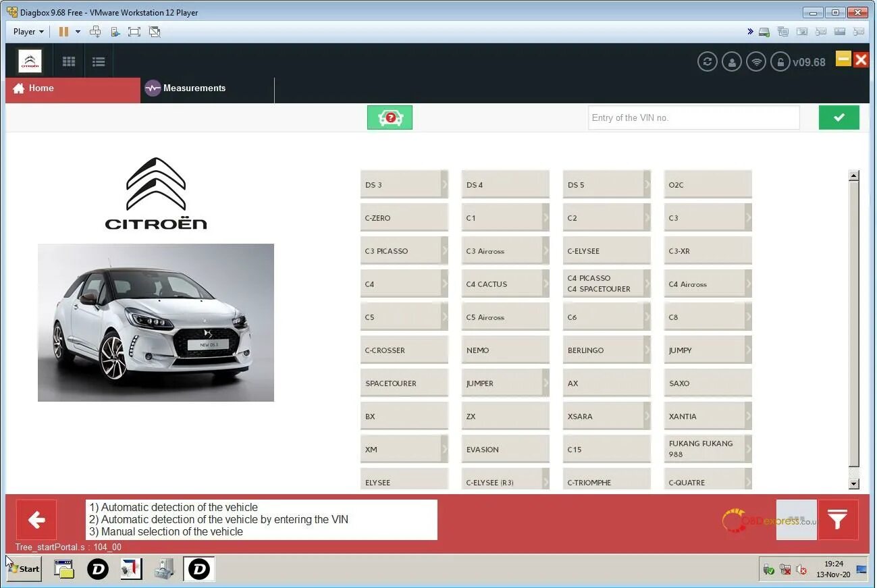Image resolution: width=877 pixels, height=588 pixels.
Task: Click the yellow minimize icon of Diagbox
Action: tap(843, 59)
